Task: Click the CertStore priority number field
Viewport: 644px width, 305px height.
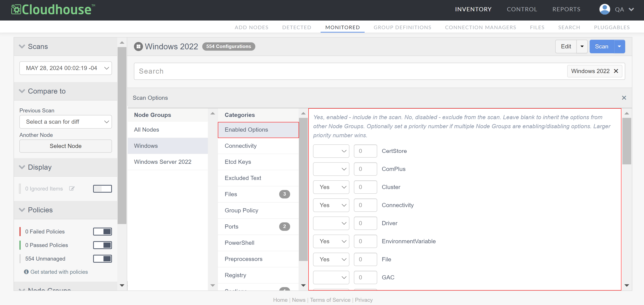Action: pos(365,151)
